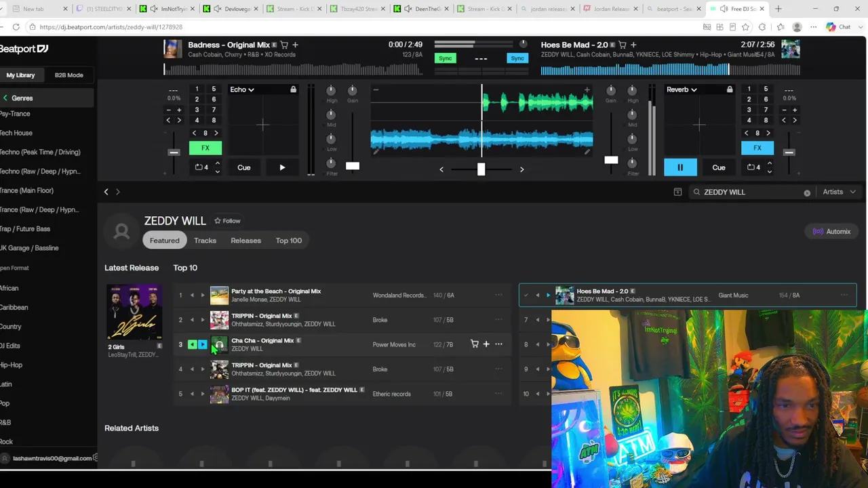The width and height of the screenshot is (868, 488).
Task: Open 2 Girls latest release artwork
Action: tap(134, 312)
